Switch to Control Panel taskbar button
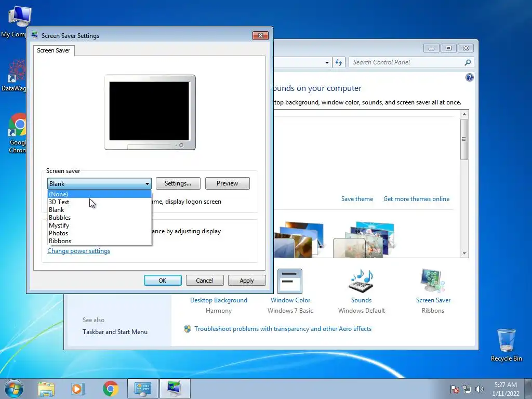532x399 pixels. click(143, 389)
